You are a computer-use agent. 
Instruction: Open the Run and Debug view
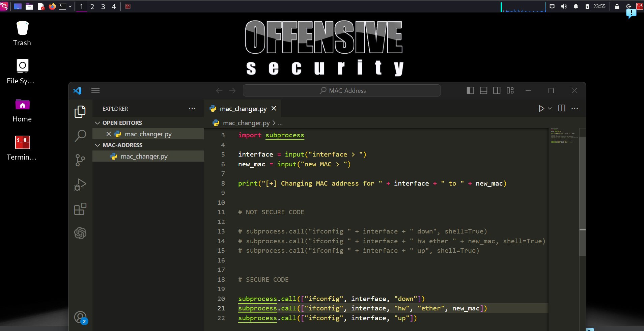[x=80, y=185]
